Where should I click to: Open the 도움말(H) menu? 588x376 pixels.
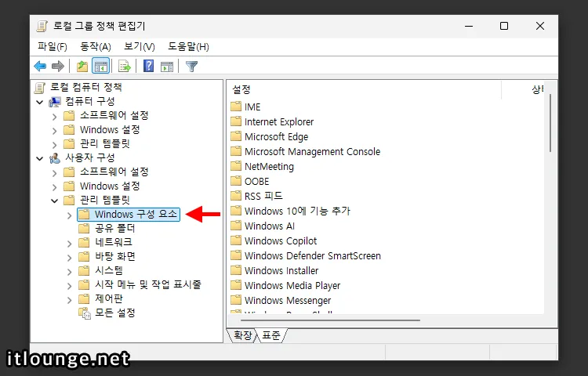tap(188, 46)
